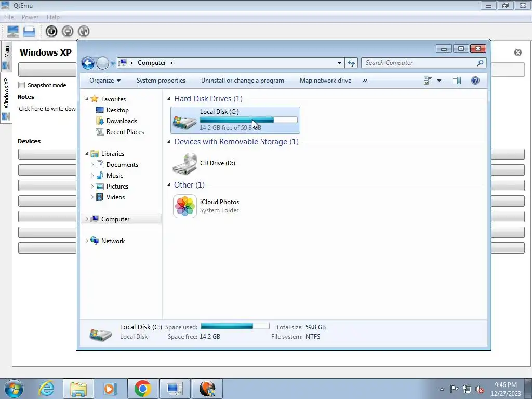Click the Space used bar in details pane
The image size is (532, 399).
(x=235, y=326)
